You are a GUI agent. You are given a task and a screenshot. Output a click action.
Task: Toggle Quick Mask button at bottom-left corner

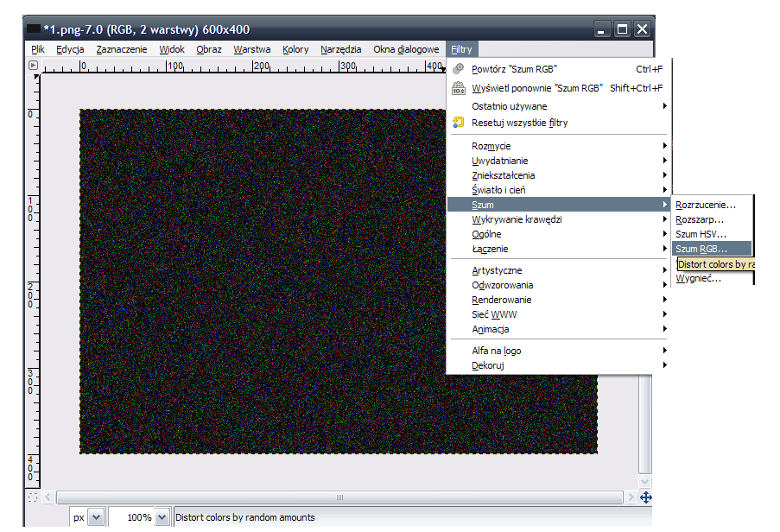click(33, 497)
